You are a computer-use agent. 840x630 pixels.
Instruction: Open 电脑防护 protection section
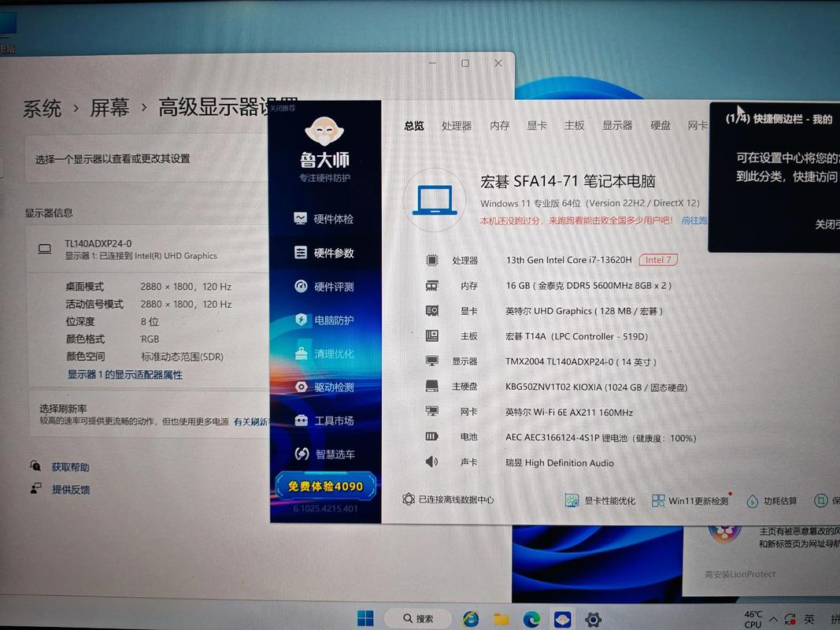(324, 321)
